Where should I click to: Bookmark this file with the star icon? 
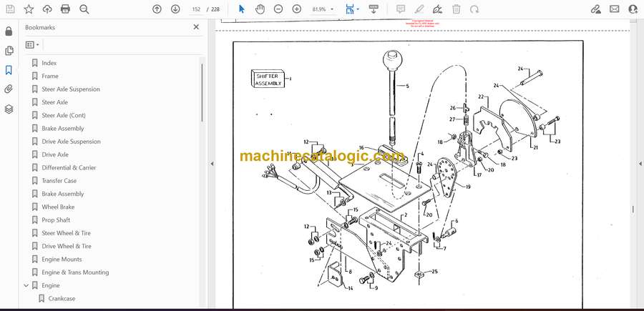(x=29, y=9)
